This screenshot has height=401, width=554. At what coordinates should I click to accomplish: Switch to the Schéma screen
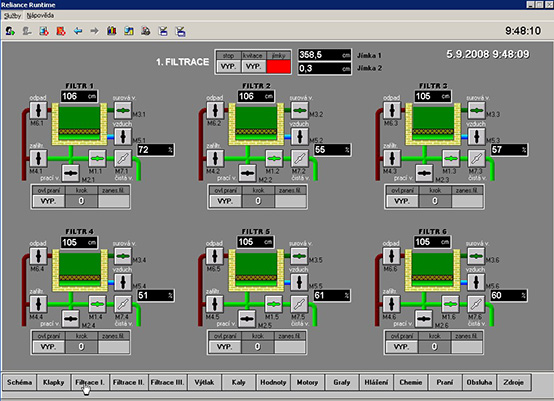20,382
